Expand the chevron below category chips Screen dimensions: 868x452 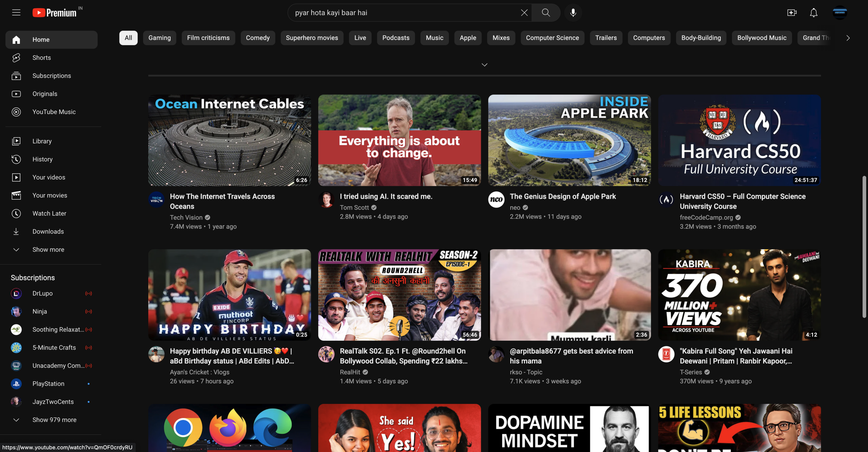[484, 65]
